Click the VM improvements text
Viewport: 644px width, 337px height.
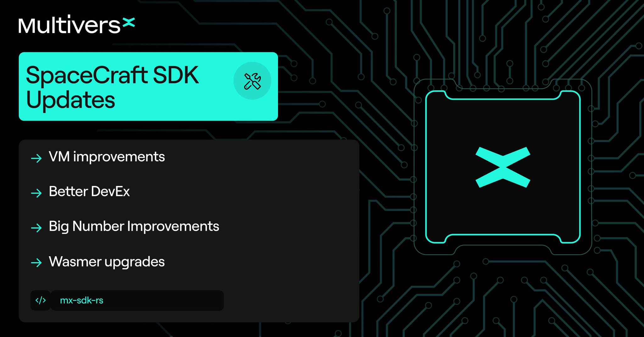click(107, 157)
